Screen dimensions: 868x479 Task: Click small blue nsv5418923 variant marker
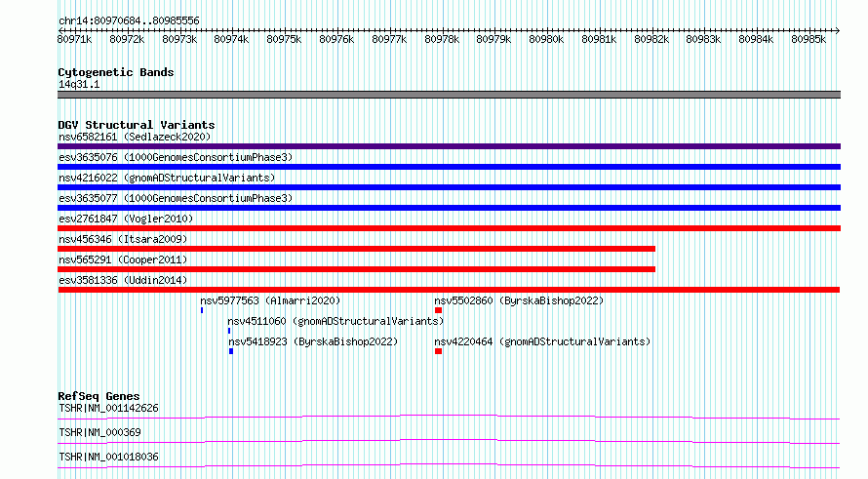click(x=231, y=351)
